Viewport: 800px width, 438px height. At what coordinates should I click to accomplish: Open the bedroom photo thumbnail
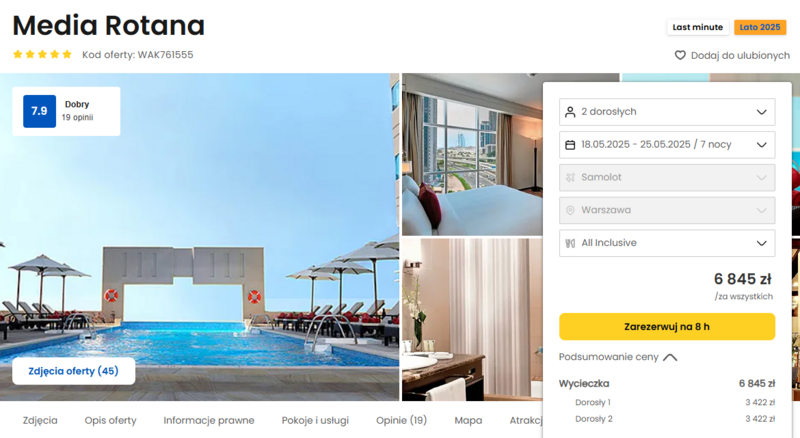(x=472, y=154)
